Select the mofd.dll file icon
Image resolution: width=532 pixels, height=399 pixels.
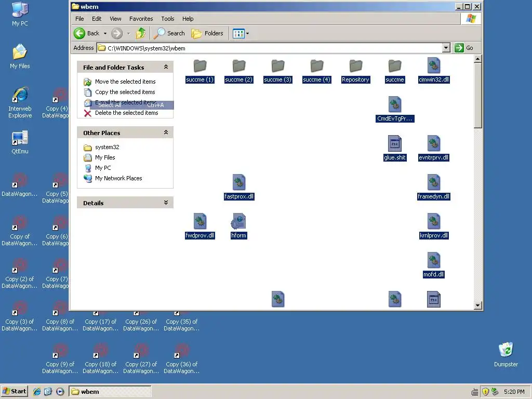pos(434,261)
